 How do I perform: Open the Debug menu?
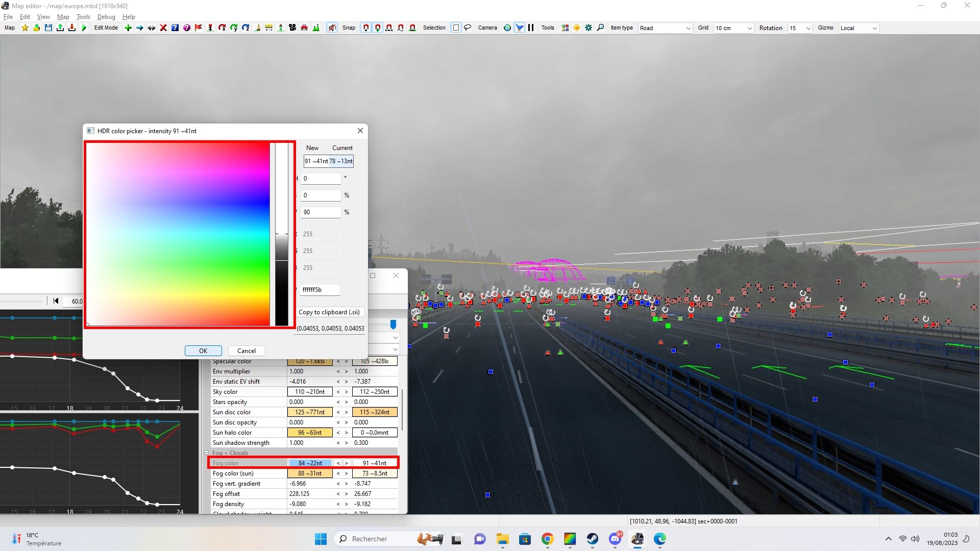click(x=106, y=17)
